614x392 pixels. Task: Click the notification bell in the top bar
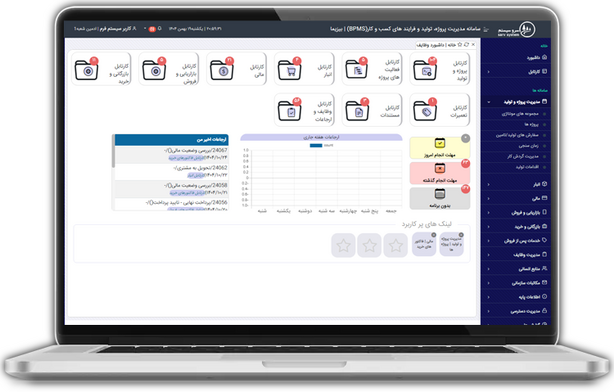click(159, 29)
